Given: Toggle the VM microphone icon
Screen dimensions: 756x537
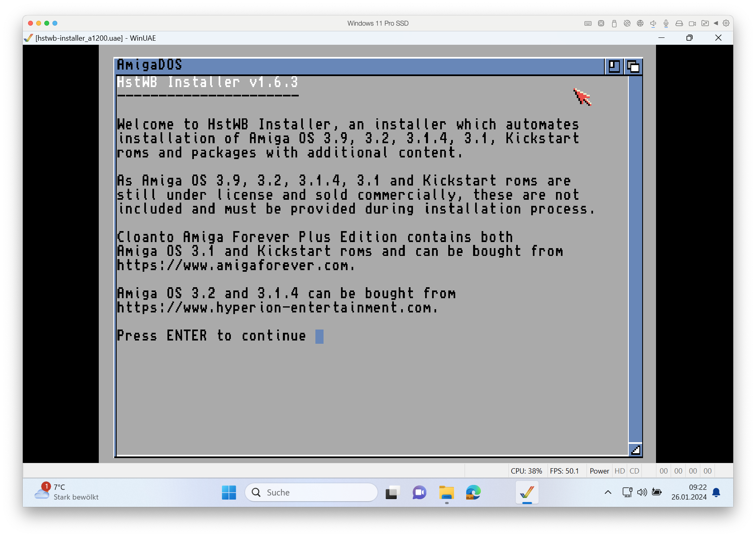Looking at the screenshot, I should click(x=666, y=24).
